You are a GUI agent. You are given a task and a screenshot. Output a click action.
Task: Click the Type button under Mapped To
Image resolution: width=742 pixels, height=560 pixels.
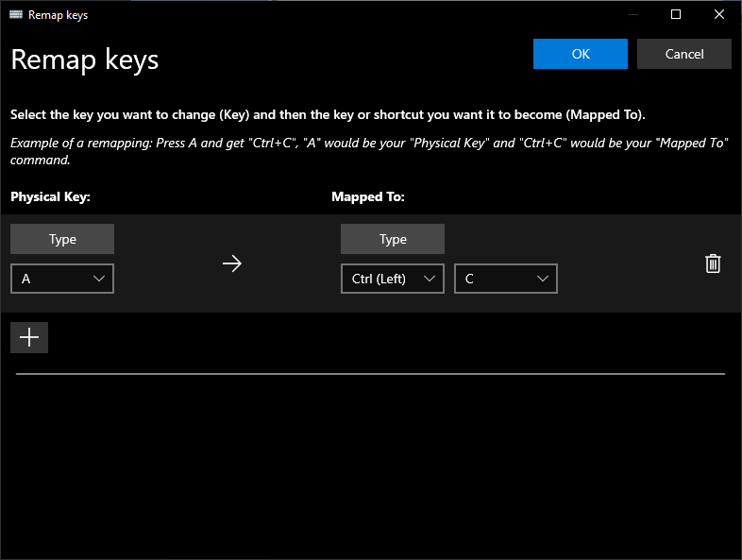tap(393, 239)
